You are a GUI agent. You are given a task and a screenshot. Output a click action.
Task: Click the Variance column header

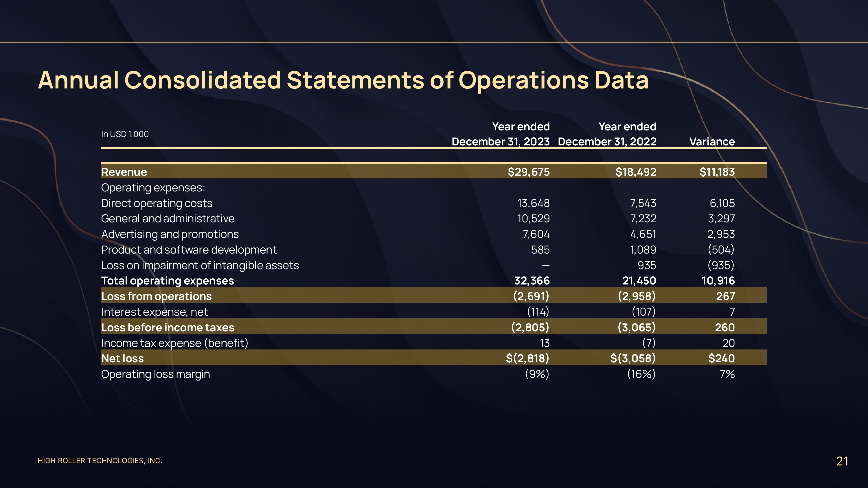click(x=712, y=141)
